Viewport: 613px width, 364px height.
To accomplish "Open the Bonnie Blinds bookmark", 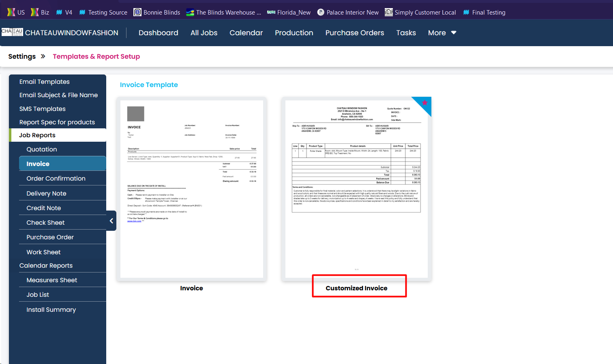I will pos(157,13).
